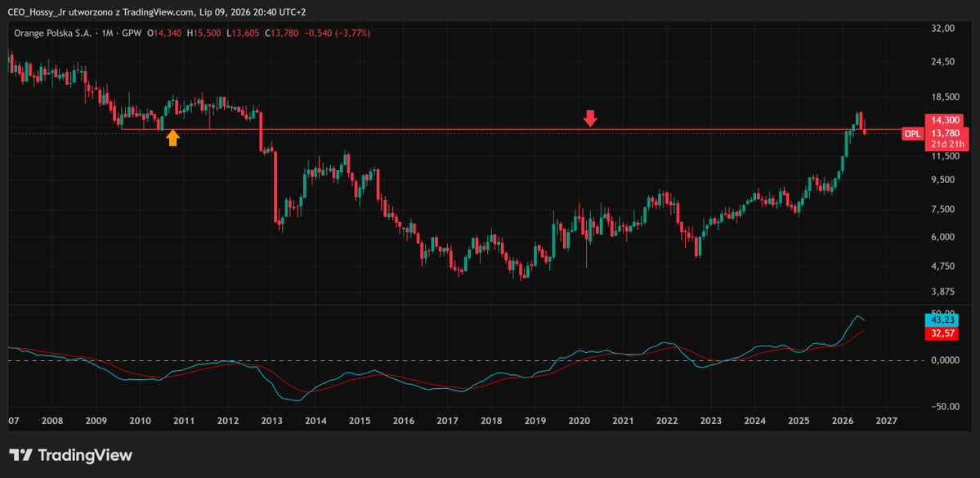
Task: Click the TradingView logo at bottom left
Action: (x=70, y=455)
